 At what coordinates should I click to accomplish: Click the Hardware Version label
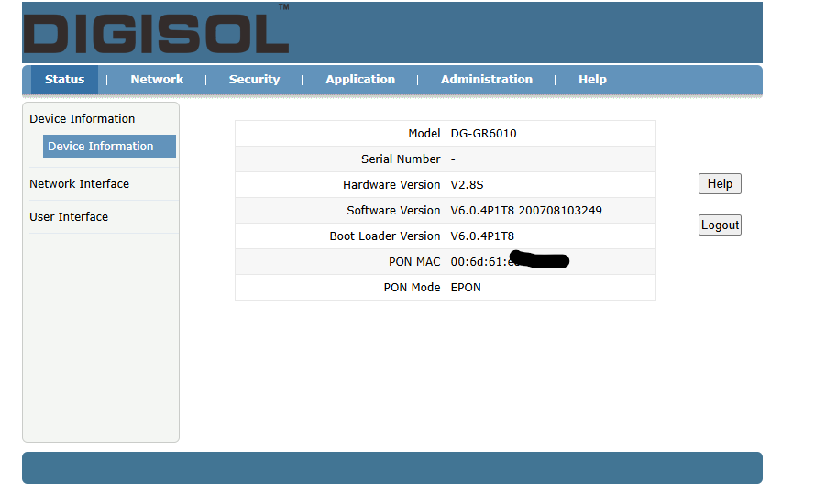click(391, 184)
